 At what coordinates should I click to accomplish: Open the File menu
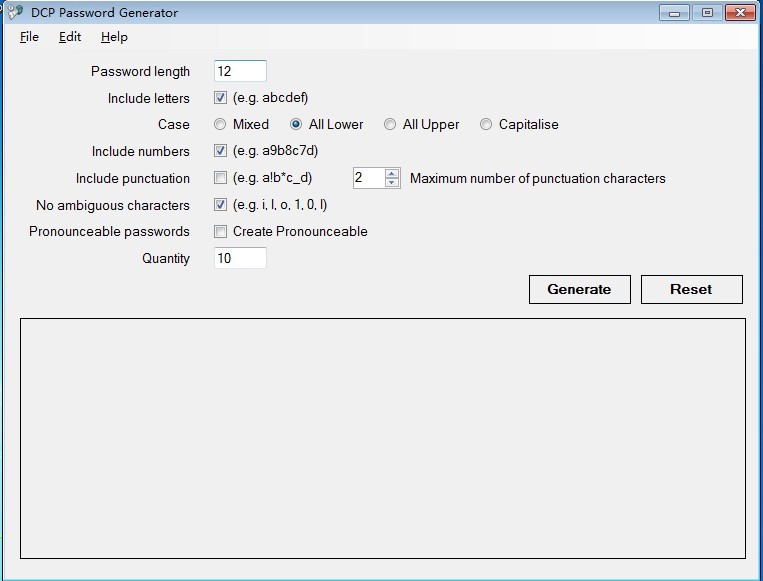pyautogui.click(x=29, y=37)
